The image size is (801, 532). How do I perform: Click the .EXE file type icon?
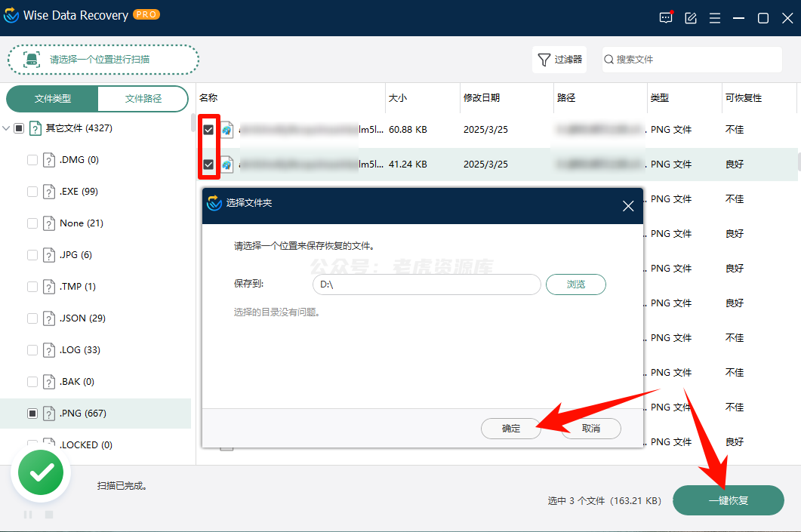point(48,192)
